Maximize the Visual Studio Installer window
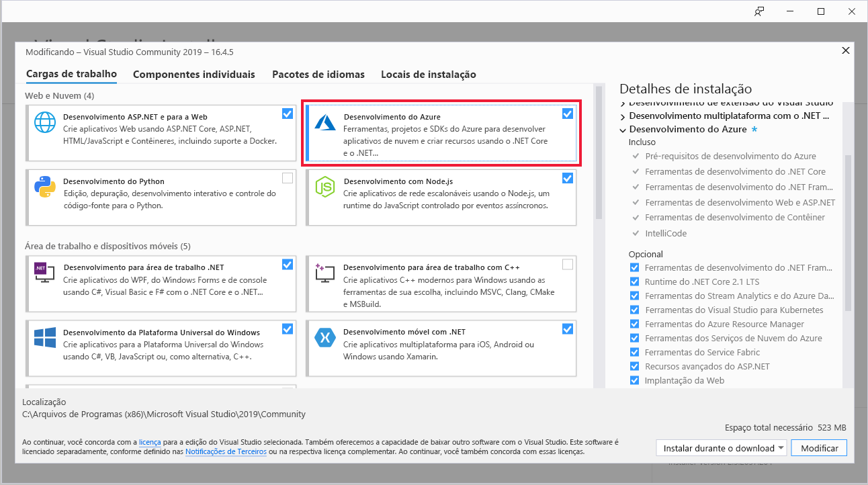 (821, 11)
